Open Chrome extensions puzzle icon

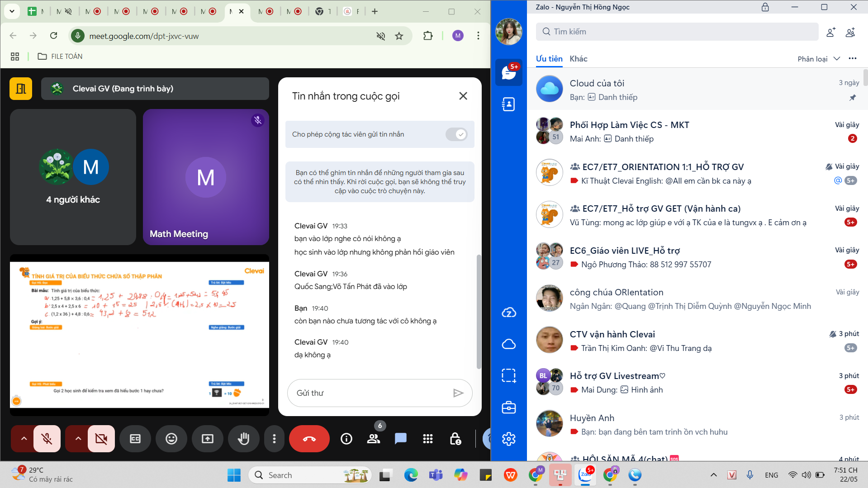pos(428,36)
